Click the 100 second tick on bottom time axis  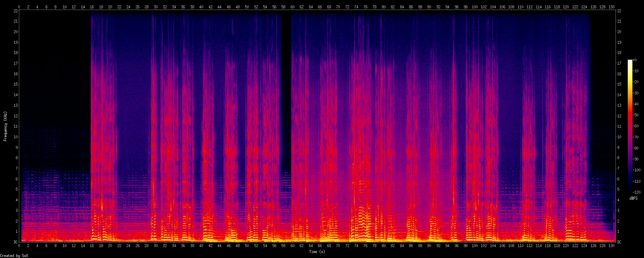click(475, 246)
